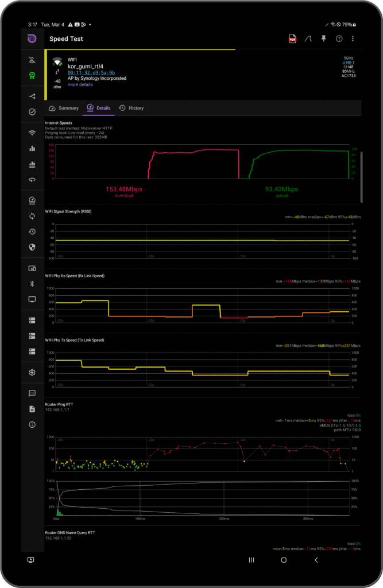Screen dimensions: 383x588
Task: Open the Bluetooth icon in sidebar
Action: point(32,284)
